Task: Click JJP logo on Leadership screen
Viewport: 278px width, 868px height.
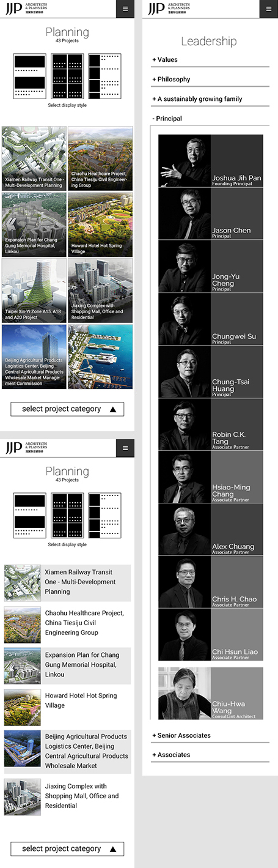Action: (x=169, y=8)
